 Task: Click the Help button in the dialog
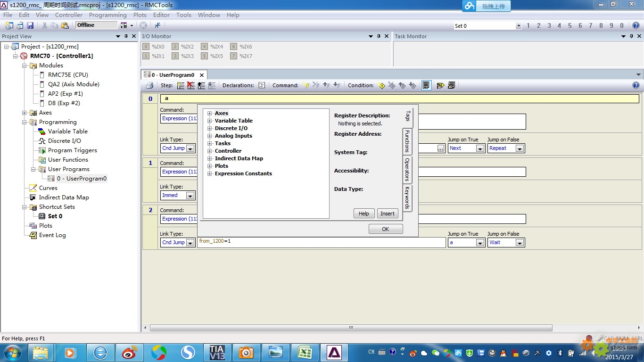(364, 214)
